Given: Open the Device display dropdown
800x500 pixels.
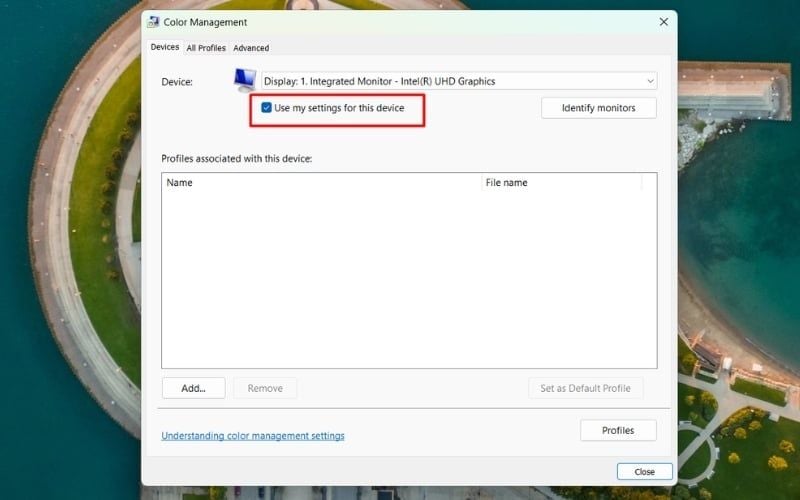Looking at the screenshot, I should click(459, 81).
